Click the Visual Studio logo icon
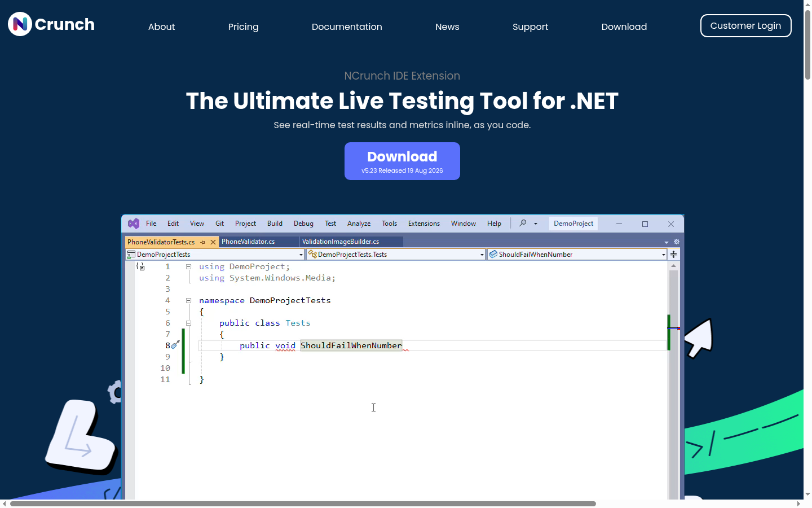Viewport: 812px width, 508px height. [x=134, y=224]
